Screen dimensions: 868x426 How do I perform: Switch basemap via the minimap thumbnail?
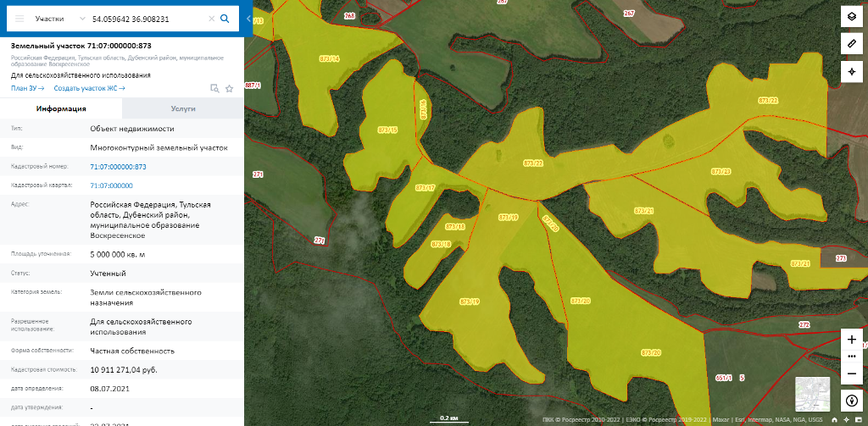[x=812, y=394]
